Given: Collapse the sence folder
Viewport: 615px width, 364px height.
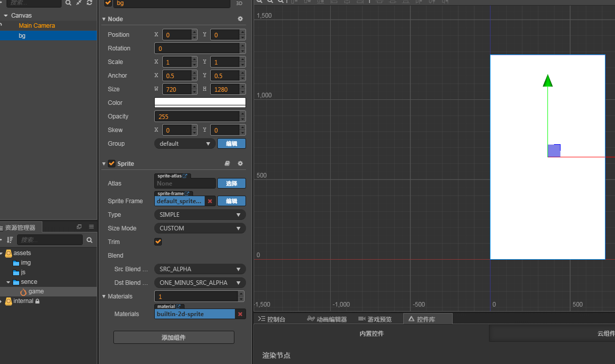Looking at the screenshot, I should 8,282.
